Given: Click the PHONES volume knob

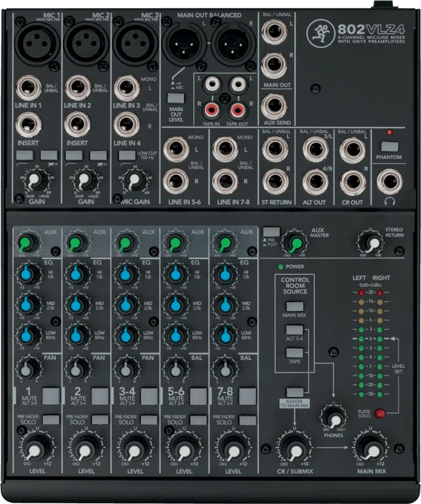Looking at the screenshot, I should [334, 419].
